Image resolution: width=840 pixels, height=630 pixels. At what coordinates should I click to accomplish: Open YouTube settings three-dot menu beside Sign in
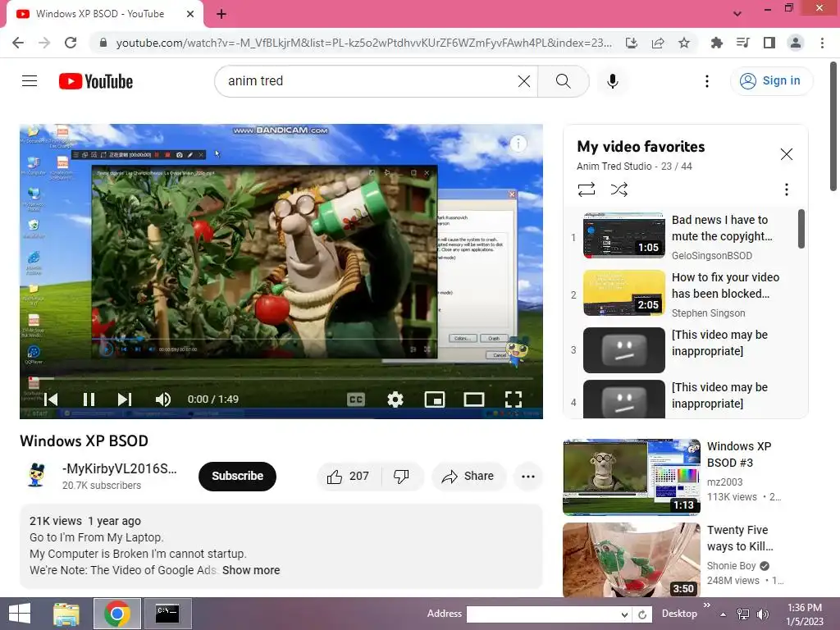click(x=707, y=81)
